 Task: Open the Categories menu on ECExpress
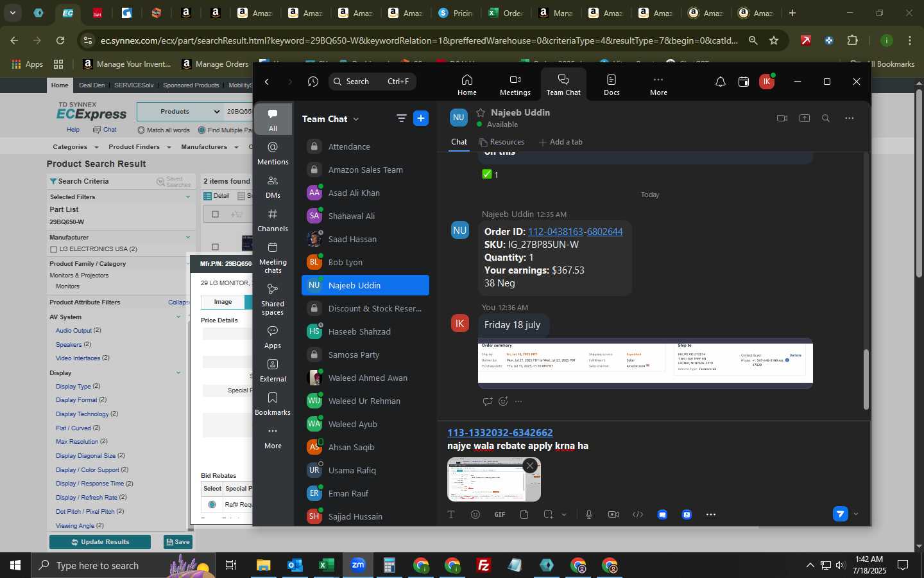click(x=75, y=147)
